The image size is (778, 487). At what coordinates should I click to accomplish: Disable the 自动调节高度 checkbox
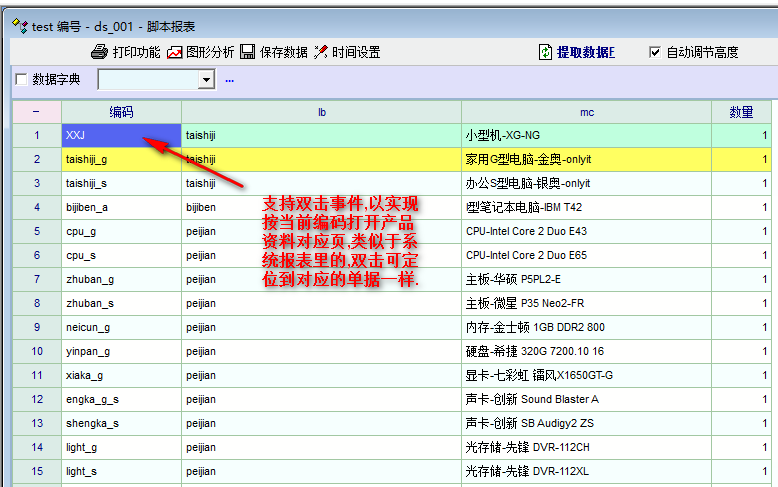[x=655, y=52]
